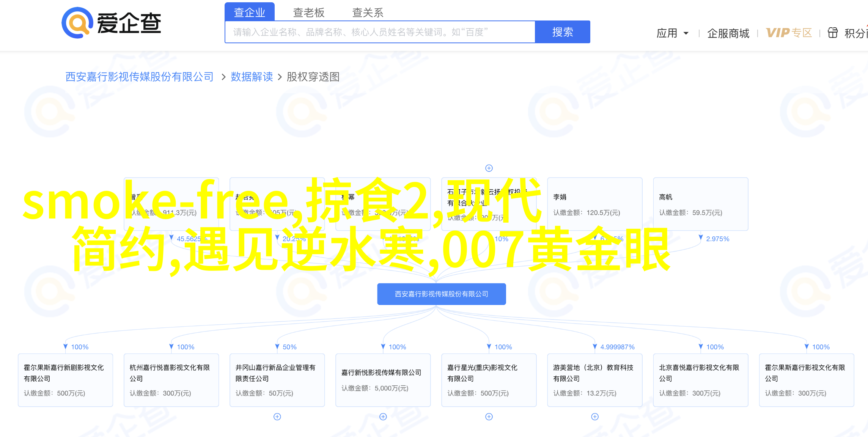Open the 井冈山嘉行新品企业管理有限责任公司 card
The image size is (868, 437).
point(277,380)
